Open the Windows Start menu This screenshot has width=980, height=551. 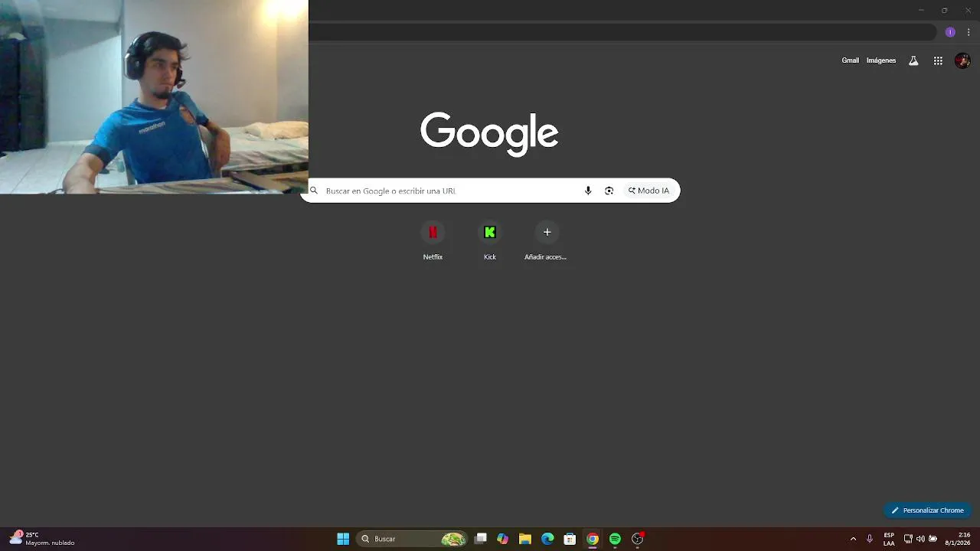pos(343,539)
